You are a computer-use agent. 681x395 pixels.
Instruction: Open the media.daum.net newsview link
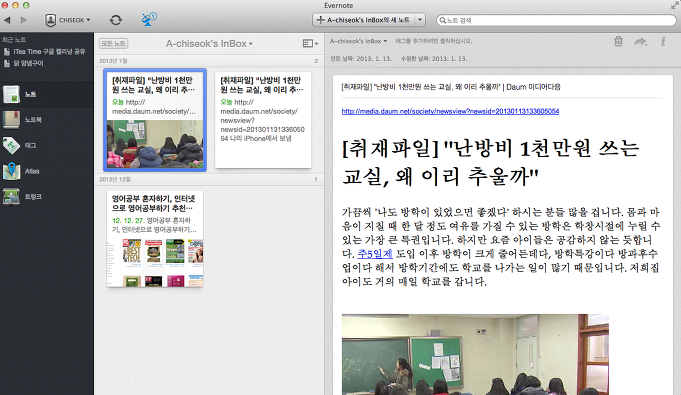click(x=450, y=111)
